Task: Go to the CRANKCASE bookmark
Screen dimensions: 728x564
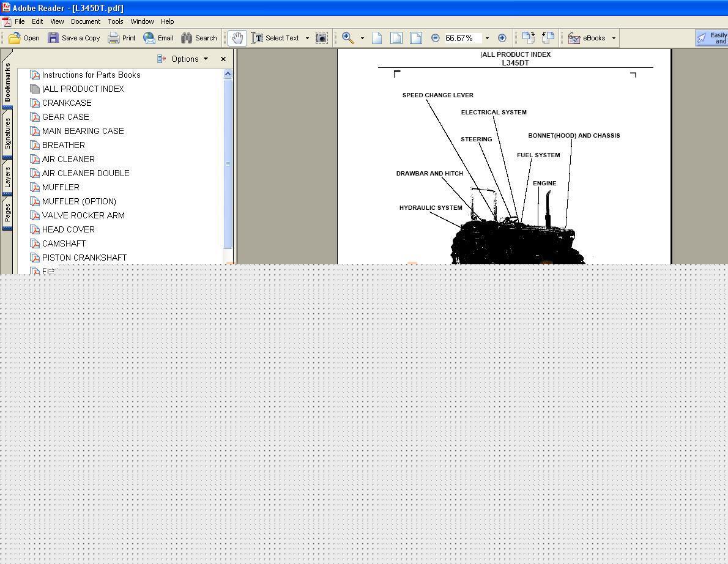Action: [x=67, y=103]
